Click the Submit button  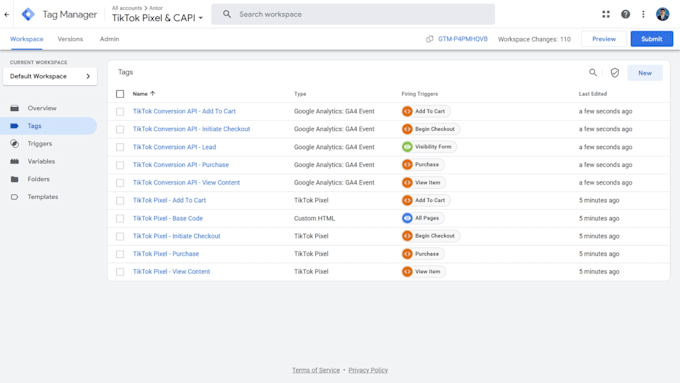[651, 39]
